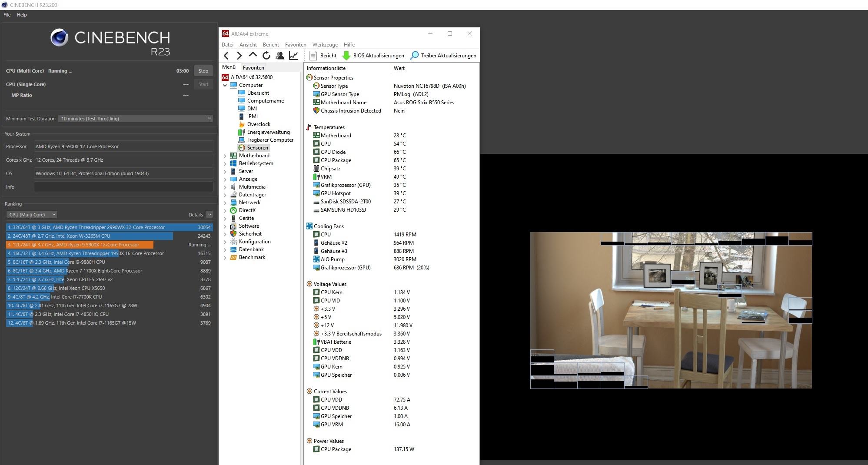Open the Werkzeuge menu in AIDA64
868x465 pixels.
[x=324, y=45]
